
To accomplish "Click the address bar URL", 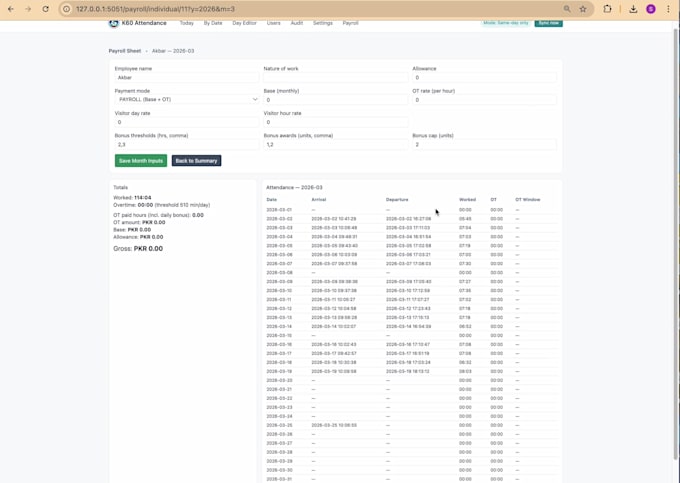I will pos(155,9).
